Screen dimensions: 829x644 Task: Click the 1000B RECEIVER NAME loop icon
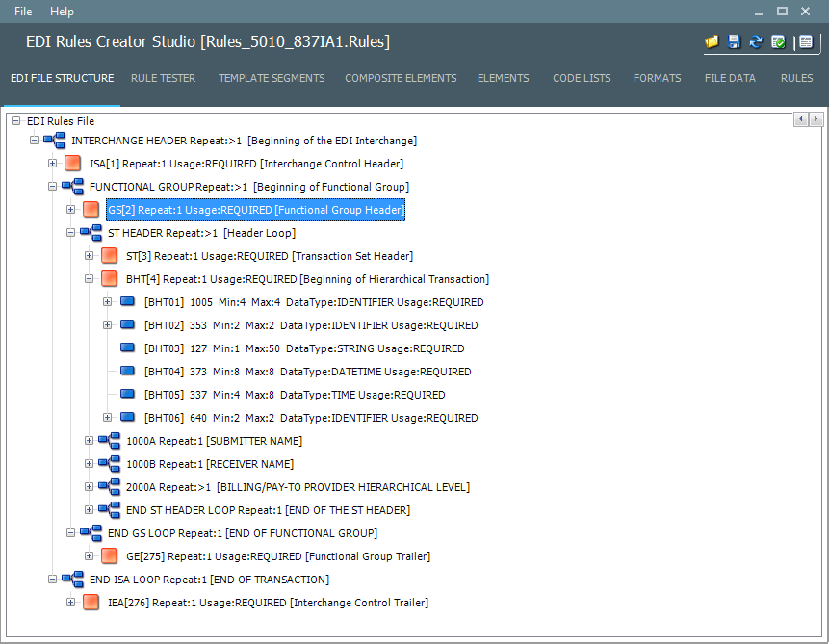tap(110, 464)
